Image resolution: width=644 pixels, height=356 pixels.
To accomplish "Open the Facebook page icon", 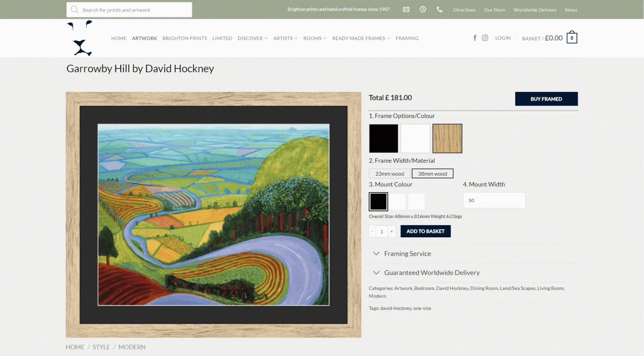I will pos(475,38).
